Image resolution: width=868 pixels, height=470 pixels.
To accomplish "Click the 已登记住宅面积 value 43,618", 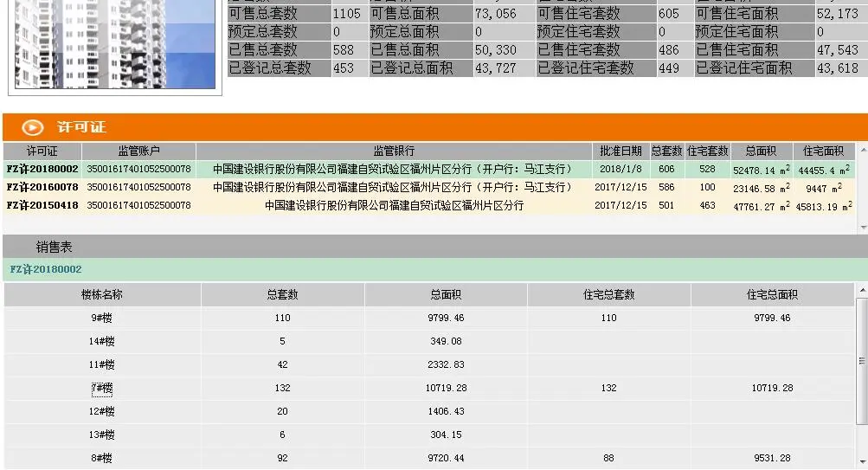I will (838, 68).
